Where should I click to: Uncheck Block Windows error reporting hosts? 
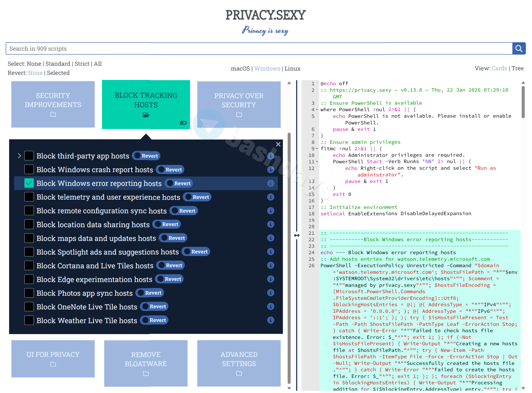click(x=29, y=183)
